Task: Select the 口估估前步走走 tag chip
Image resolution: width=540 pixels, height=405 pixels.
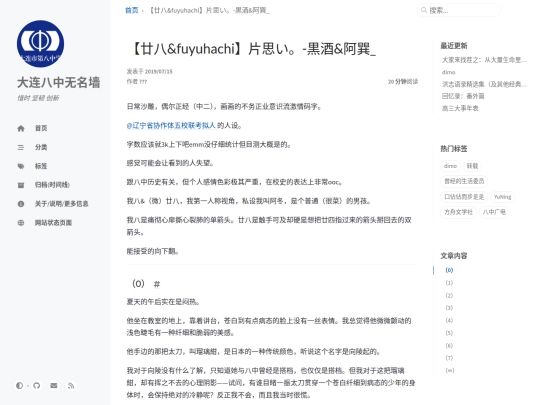Action: (x=464, y=197)
